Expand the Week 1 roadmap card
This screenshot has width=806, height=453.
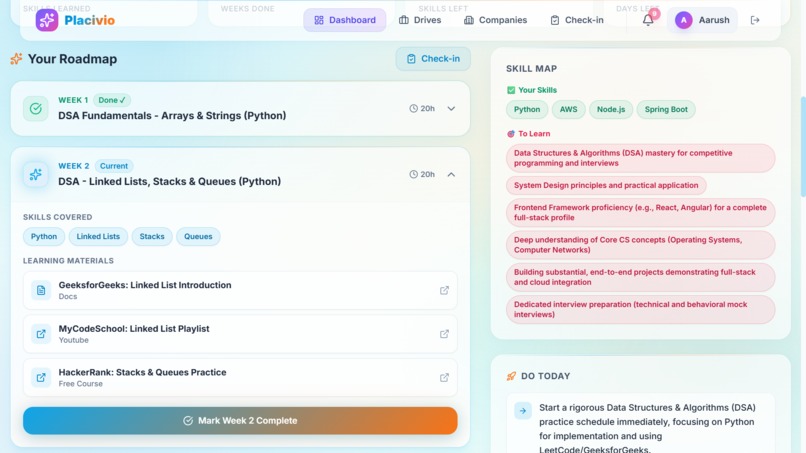[451, 108]
